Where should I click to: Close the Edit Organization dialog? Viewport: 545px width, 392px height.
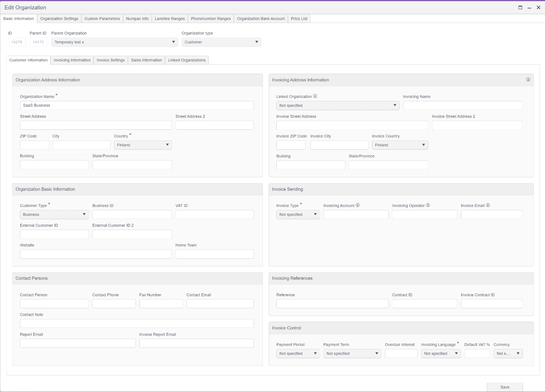click(538, 7)
